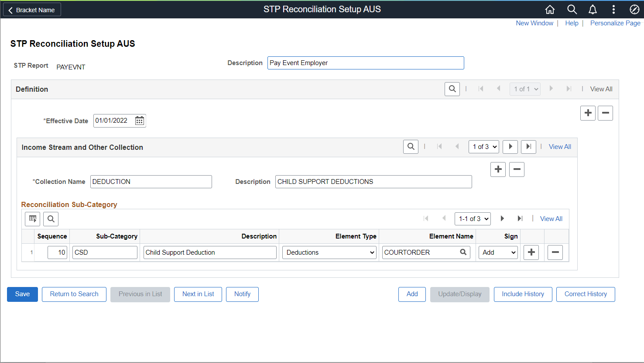Open the personalize grid icon in Reconciliation Sub-Category
Image resolution: width=644 pixels, height=363 pixels.
point(32,219)
